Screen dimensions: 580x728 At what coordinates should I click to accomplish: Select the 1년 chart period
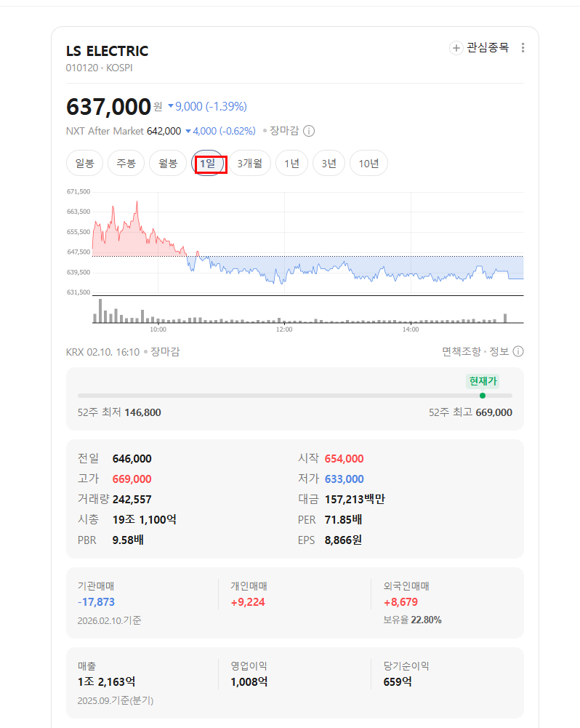[292, 164]
